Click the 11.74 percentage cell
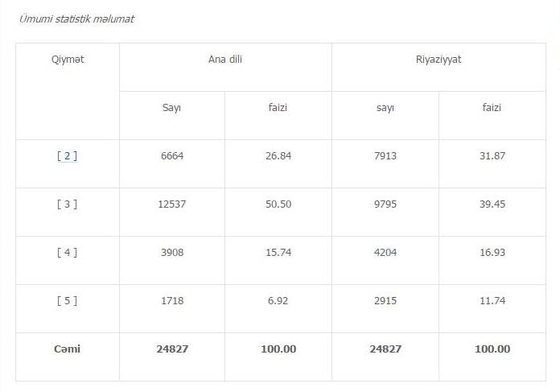This screenshot has width=560, height=392. pos(492,301)
